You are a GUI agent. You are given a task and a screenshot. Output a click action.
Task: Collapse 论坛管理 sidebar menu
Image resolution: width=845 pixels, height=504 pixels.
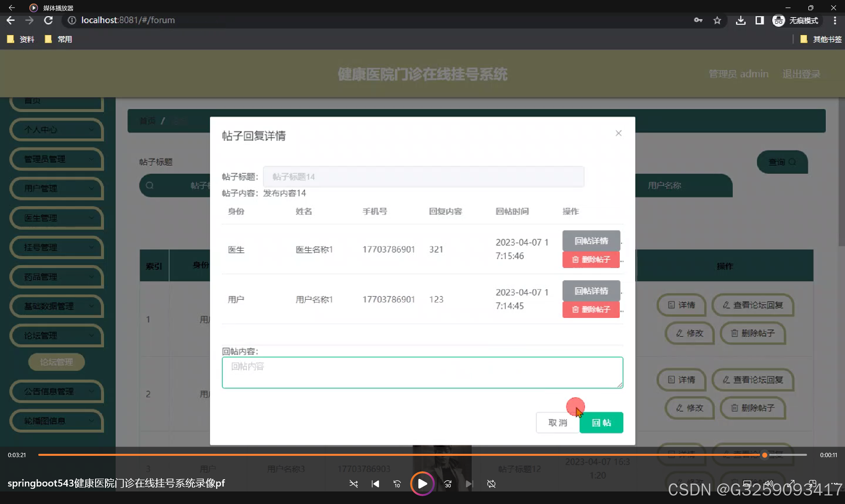(x=57, y=336)
